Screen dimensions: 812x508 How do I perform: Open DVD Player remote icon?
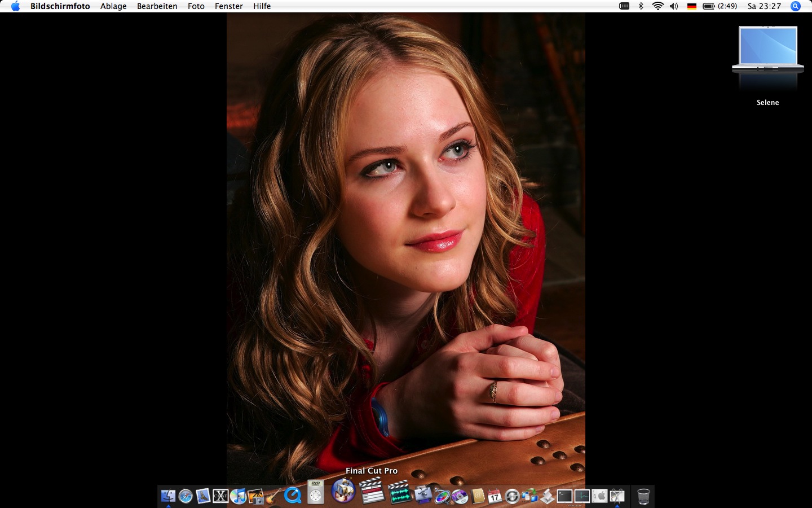316,492
